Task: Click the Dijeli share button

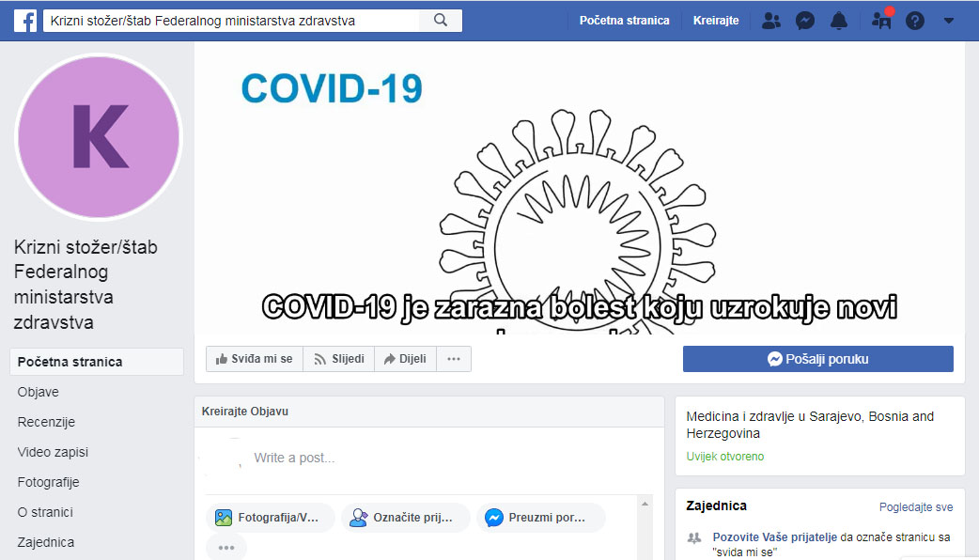Action: coord(405,359)
